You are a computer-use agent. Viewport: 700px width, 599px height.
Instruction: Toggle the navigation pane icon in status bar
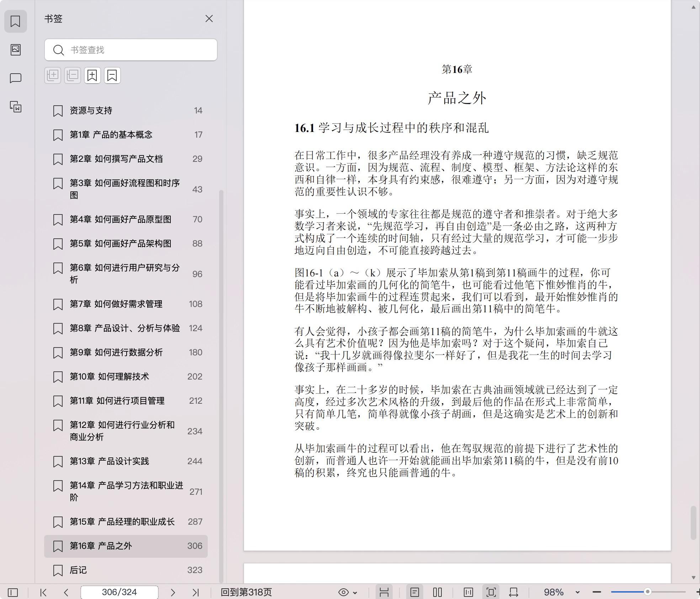pos(13,592)
